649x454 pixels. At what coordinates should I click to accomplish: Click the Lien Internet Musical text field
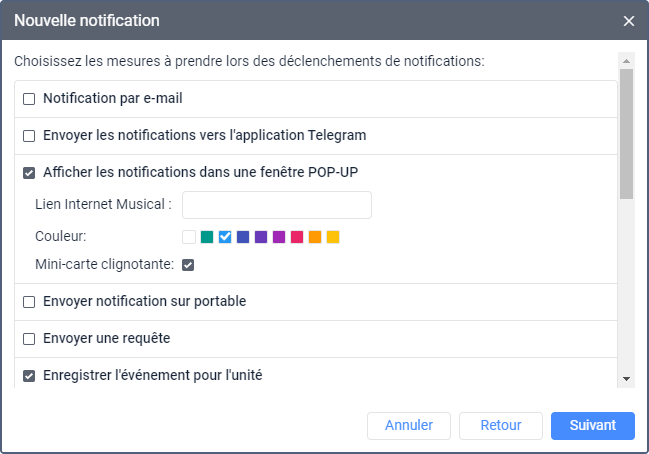(x=277, y=205)
